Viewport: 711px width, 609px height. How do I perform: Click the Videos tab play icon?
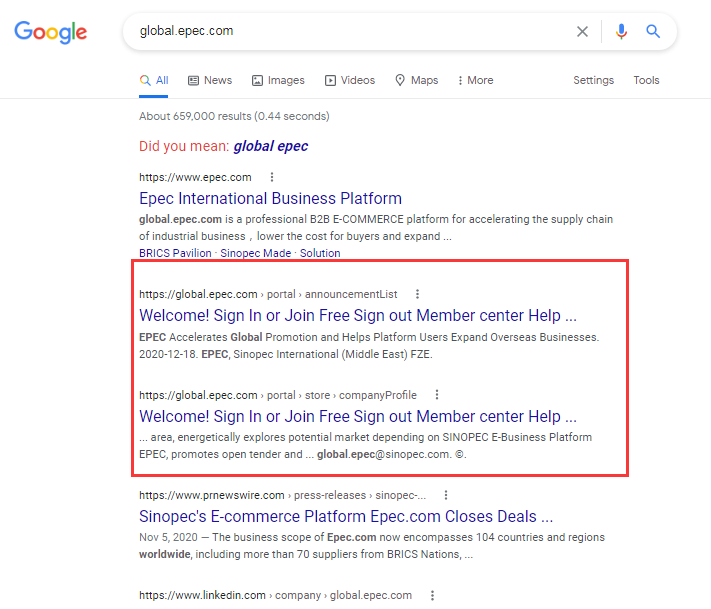pyautogui.click(x=330, y=81)
